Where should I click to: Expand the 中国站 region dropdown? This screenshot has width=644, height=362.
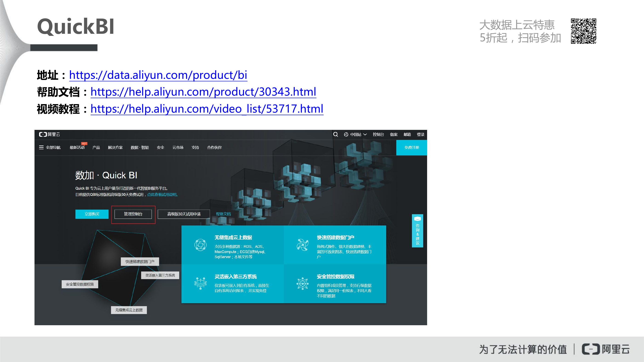pyautogui.click(x=358, y=134)
